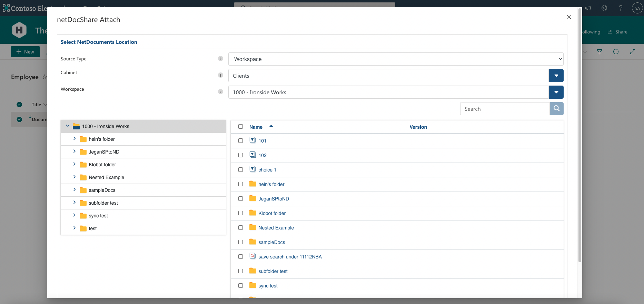Close the netDocShare Attach dialog
Screen dimensions: 644x304
[569, 17]
